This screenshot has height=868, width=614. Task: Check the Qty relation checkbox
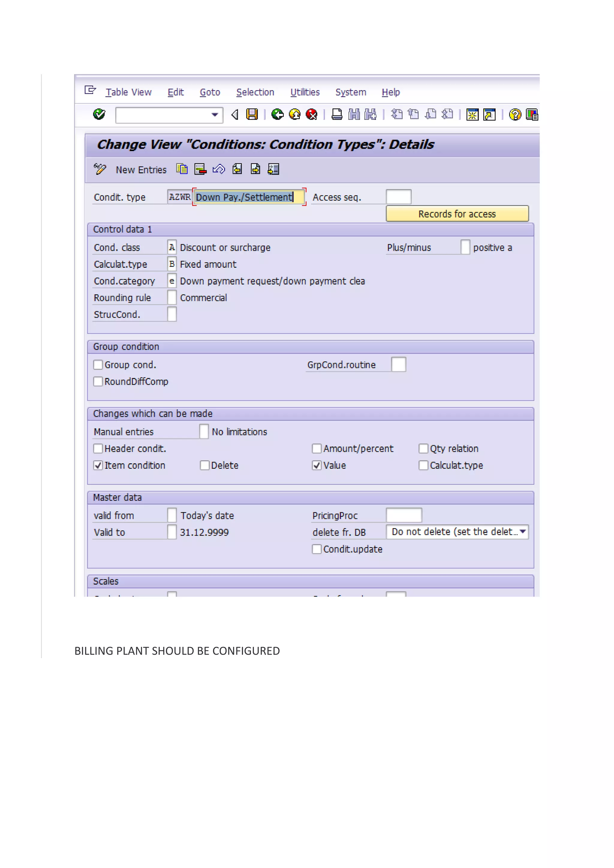(423, 448)
